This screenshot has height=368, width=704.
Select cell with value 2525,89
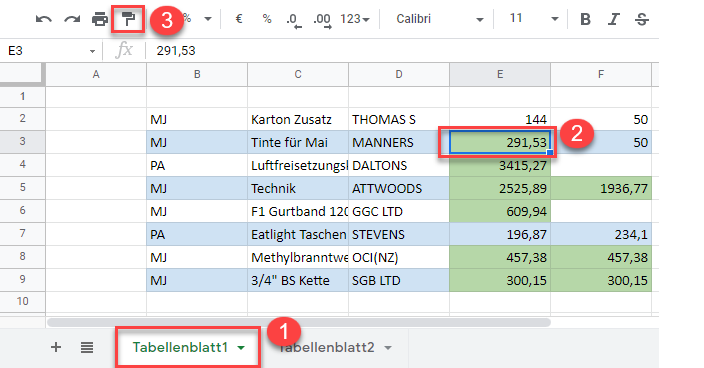(500, 188)
